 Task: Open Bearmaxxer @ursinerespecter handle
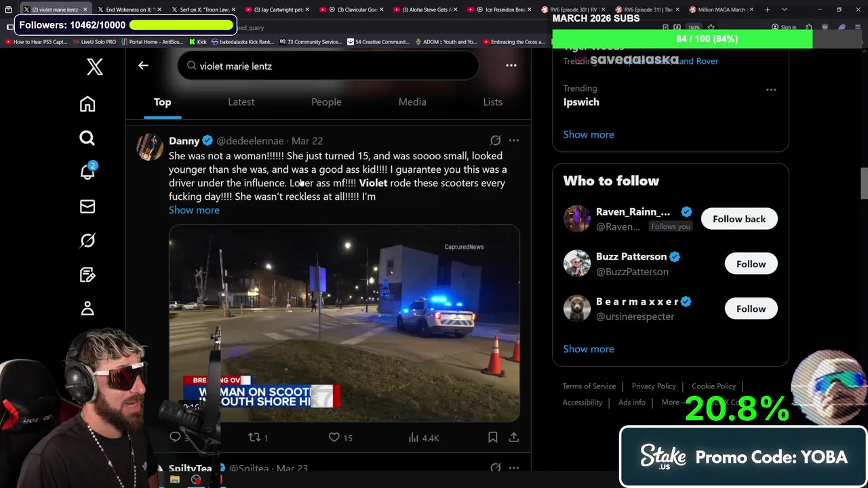(x=635, y=317)
